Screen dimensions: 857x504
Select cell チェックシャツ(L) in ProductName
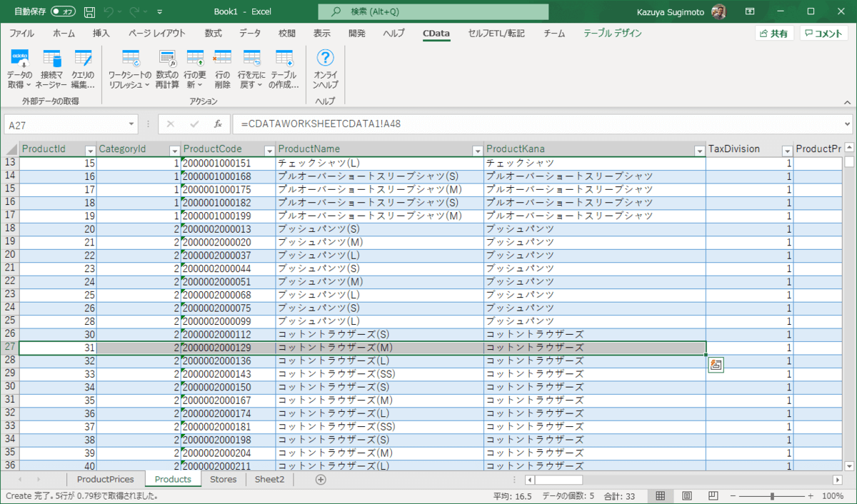(380, 163)
